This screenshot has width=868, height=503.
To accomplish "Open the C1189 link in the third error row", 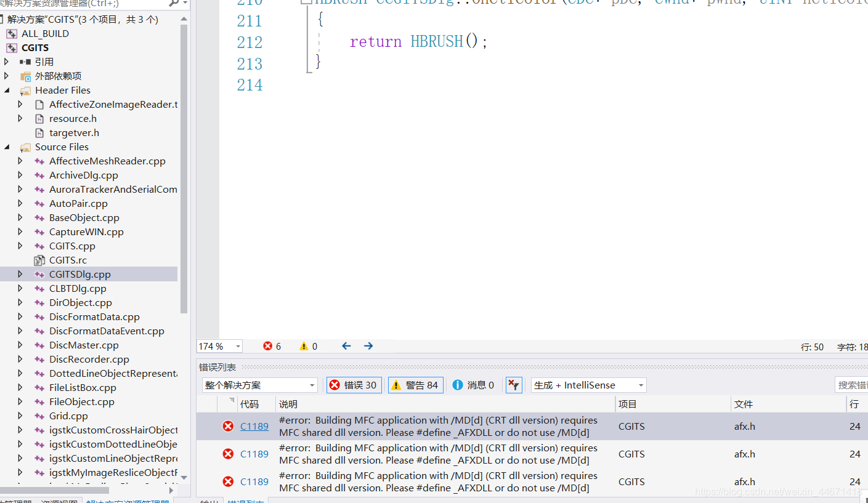I will [254, 481].
